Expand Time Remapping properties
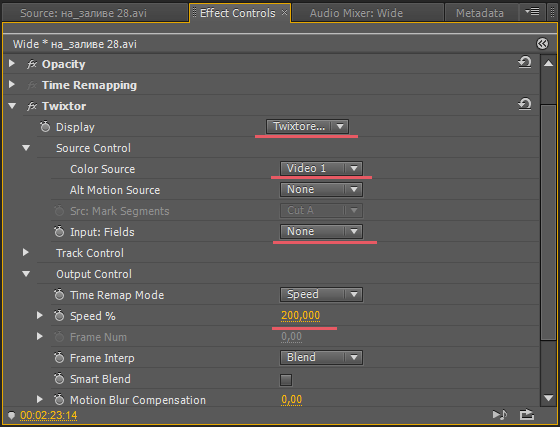This screenshot has height=427, width=560. 12,85
